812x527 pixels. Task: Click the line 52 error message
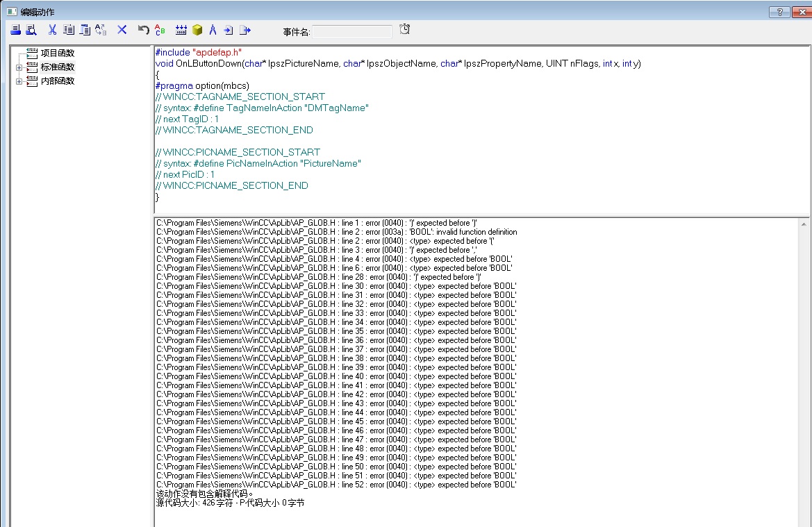(336, 485)
